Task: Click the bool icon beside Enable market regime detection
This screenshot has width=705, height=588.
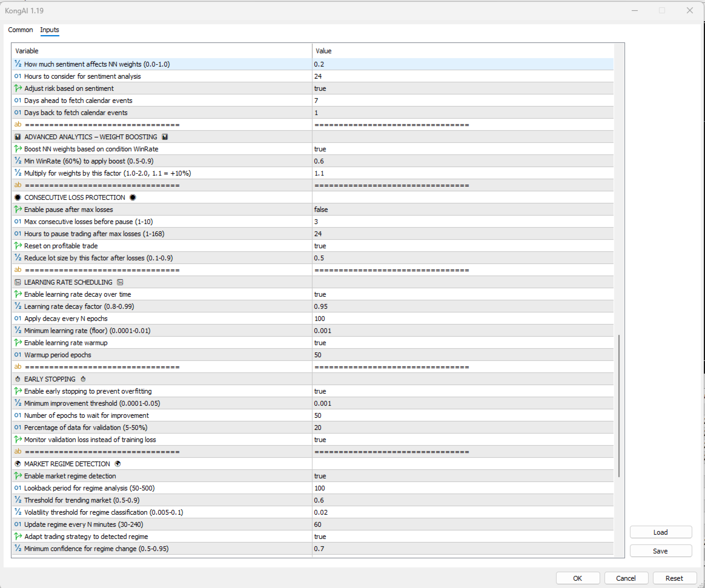Action: click(x=18, y=476)
